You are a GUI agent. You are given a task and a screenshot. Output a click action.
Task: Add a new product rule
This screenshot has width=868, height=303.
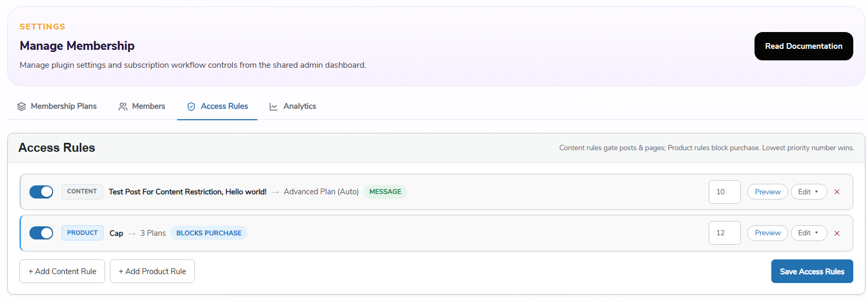[152, 271]
